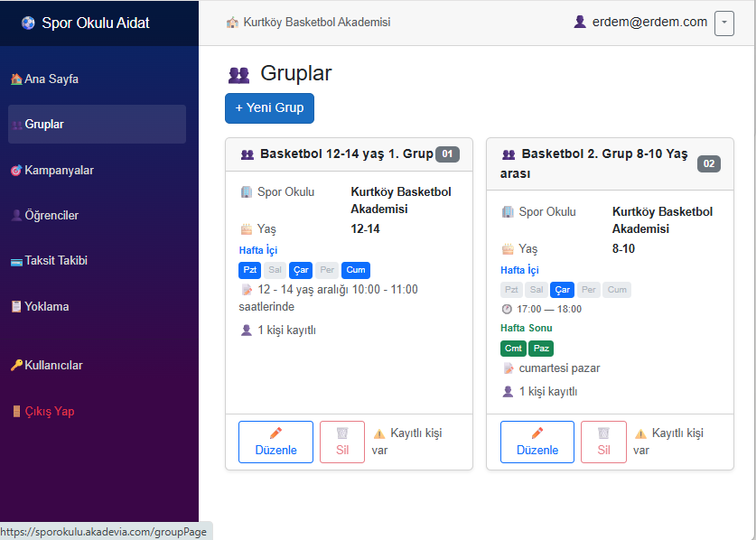Click the note icon beside cumartesi pazar
Viewport: 756px width, 540px height.
509,368
